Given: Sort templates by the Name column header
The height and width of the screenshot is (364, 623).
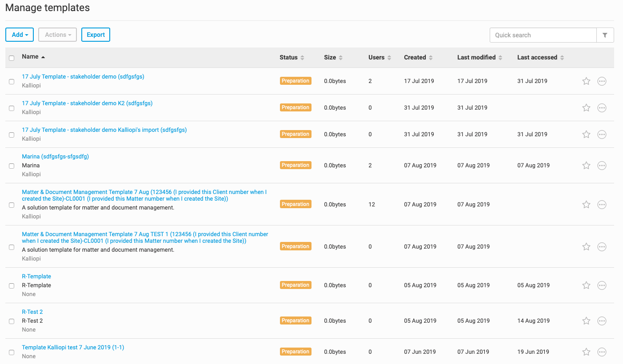Looking at the screenshot, I should (x=30, y=57).
